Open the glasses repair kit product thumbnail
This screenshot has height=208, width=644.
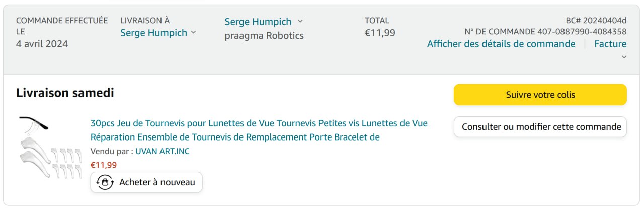coord(50,148)
